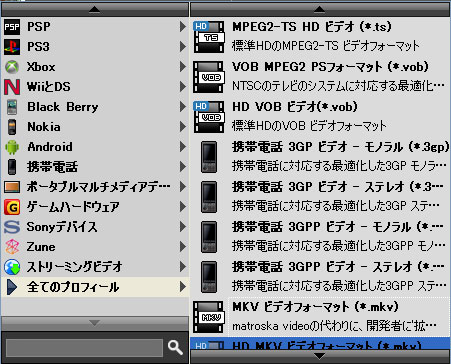This screenshot has height=364, width=451.
Task: Open the ポータブルマルチメディアデ… category
Action: click(95, 187)
